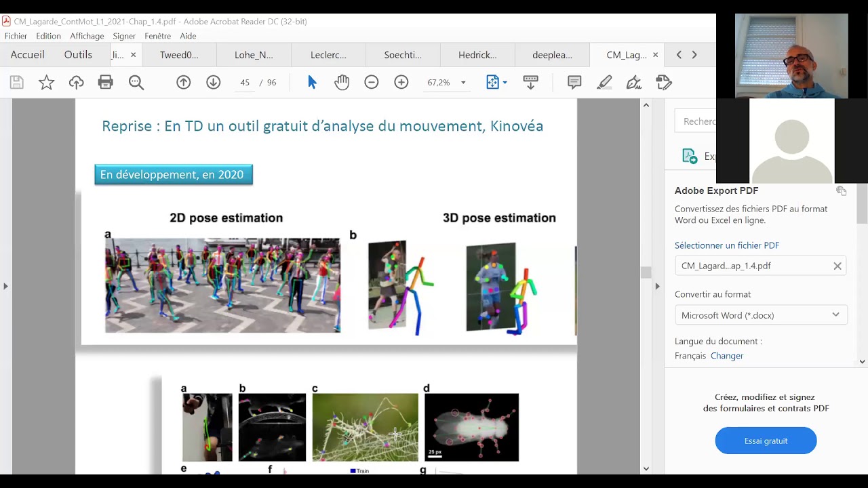Open the Aide menu
Viewport: 868px width, 488px height.
pos(188,36)
